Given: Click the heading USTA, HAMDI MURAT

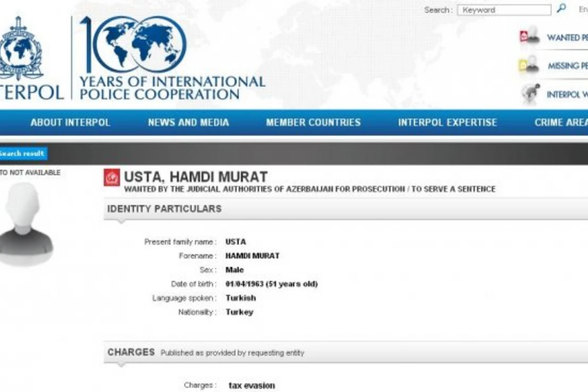Looking at the screenshot, I should click(196, 176).
